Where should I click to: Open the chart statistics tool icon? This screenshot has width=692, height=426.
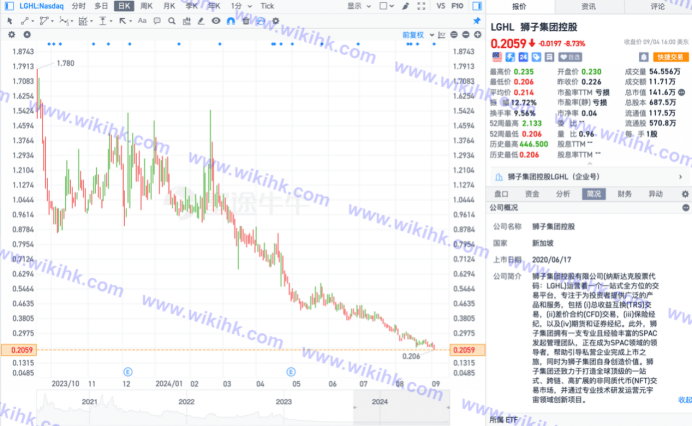pyautogui.click(x=186, y=21)
